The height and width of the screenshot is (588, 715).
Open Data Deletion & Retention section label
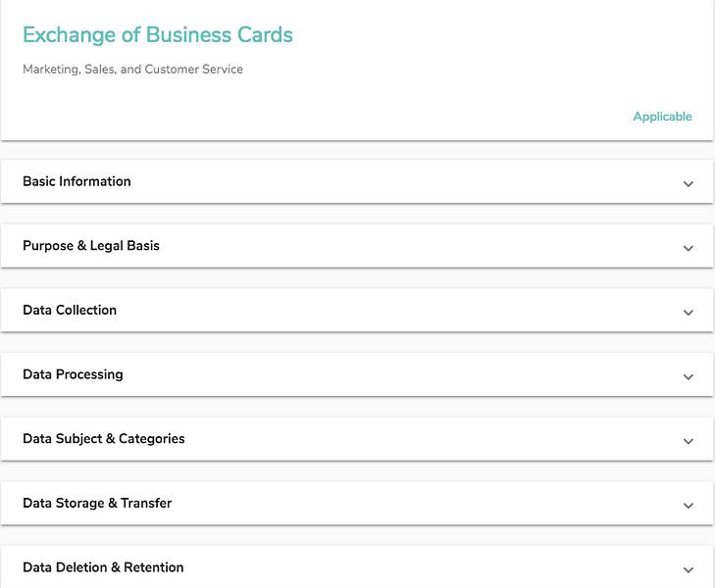click(103, 567)
